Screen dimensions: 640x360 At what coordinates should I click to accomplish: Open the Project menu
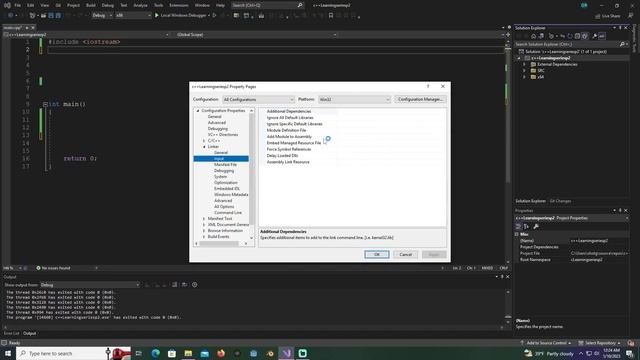click(73, 5)
